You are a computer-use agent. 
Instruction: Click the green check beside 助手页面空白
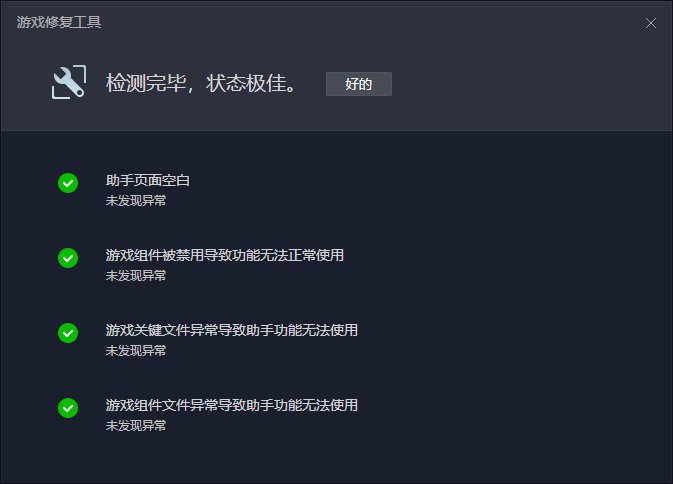click(68, 183)
